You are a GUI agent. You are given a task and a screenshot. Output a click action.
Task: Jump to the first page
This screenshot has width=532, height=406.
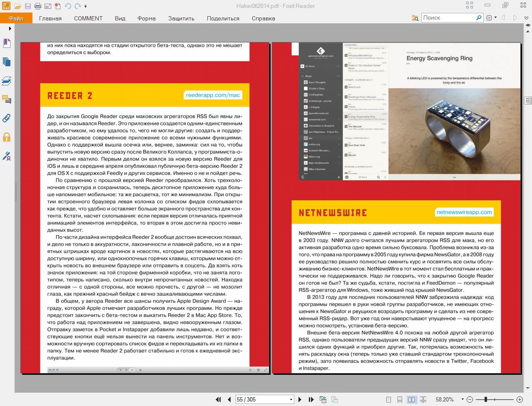point(218,399)
